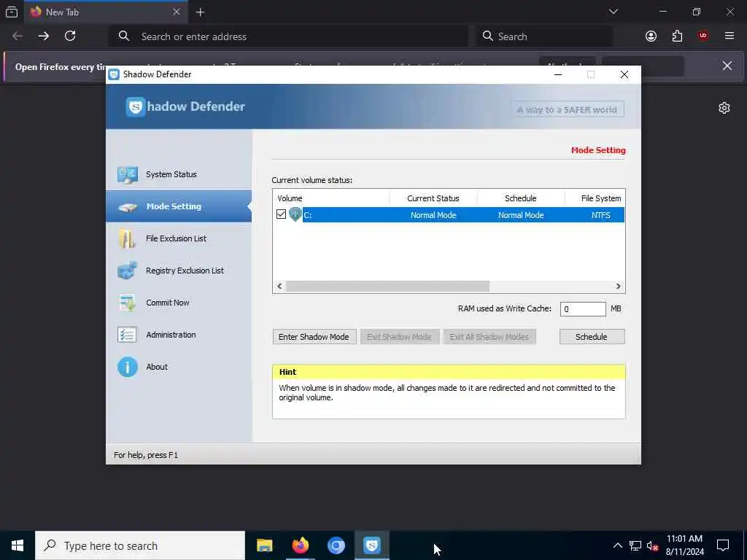Open File Exclusion List folder icon
Screen dimensions: 747x560
click(127, 238)
